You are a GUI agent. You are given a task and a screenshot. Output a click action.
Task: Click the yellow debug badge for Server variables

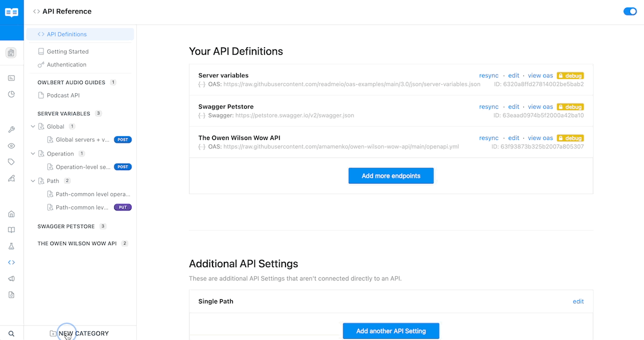(570, 76)
